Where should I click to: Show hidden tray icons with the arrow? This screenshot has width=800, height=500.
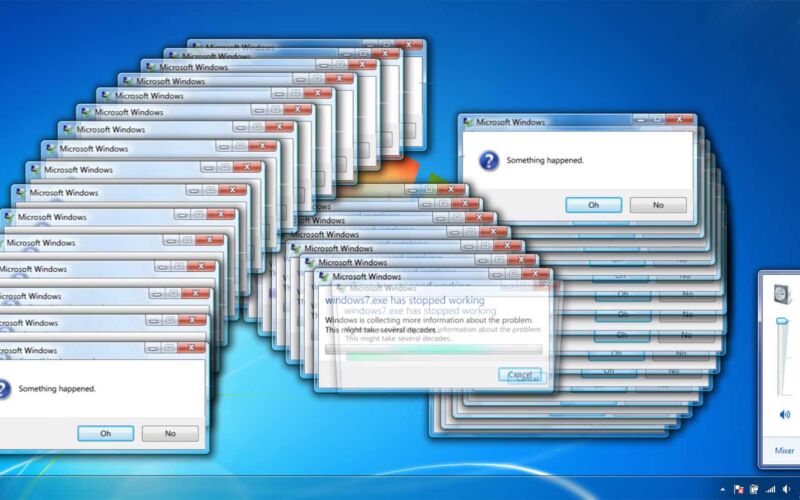click(x=722, y=489)
